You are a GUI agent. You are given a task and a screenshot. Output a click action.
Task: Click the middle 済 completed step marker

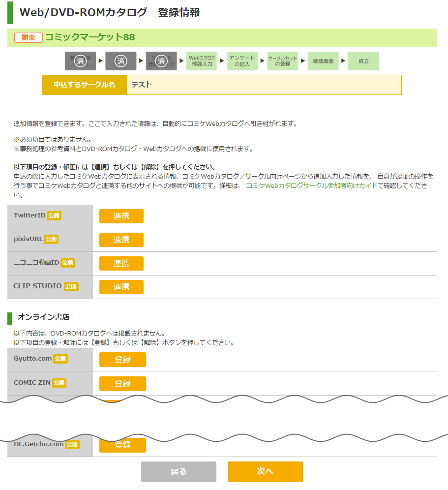121,61
